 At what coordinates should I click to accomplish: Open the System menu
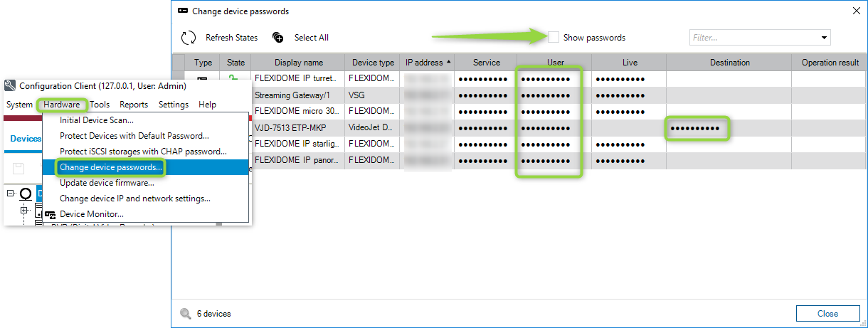click(x=19, y=105)
